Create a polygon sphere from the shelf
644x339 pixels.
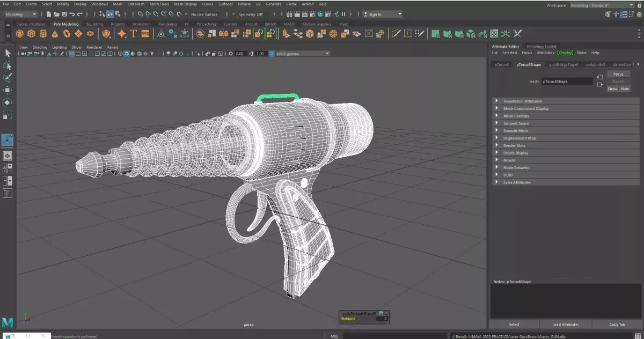click(20, 34)
